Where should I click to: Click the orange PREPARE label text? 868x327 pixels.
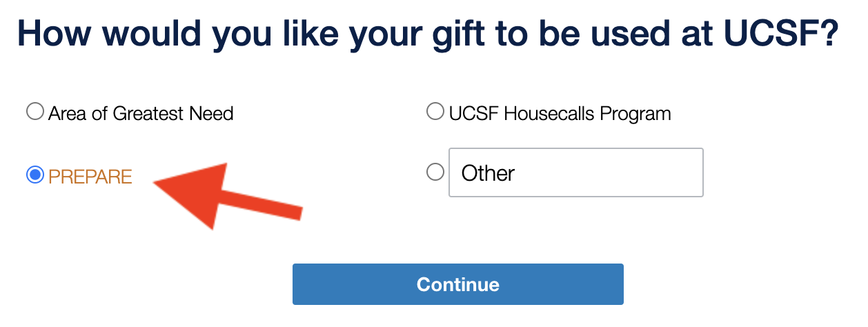(x=90, y=177)
